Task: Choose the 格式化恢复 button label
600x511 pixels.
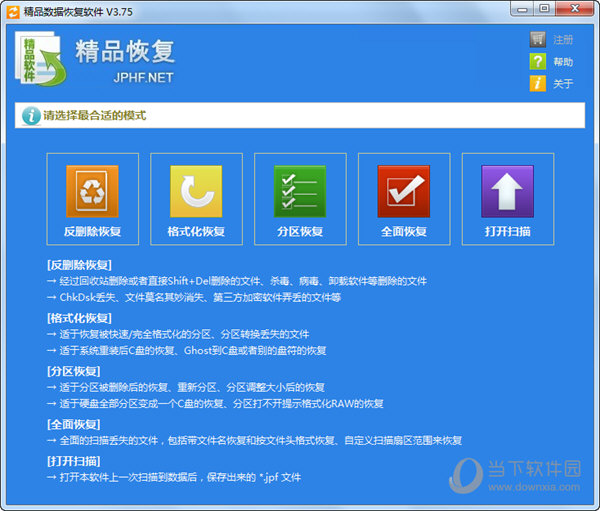Action: (196, 231)
